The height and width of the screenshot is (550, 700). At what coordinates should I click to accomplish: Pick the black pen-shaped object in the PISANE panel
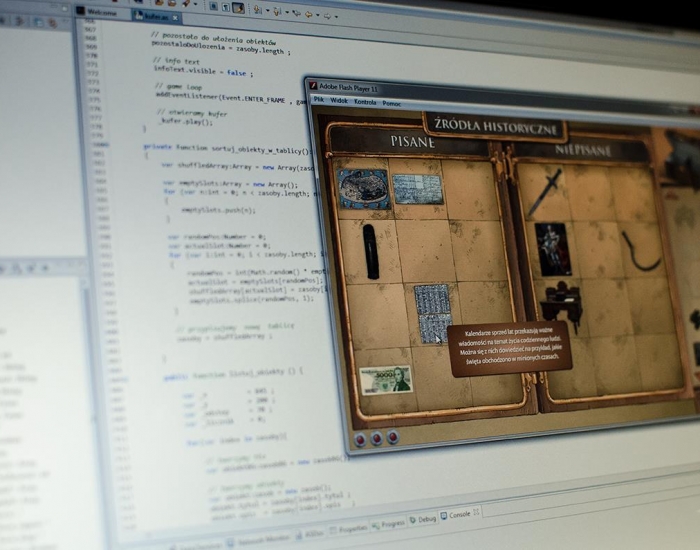[x=371, y=251]
